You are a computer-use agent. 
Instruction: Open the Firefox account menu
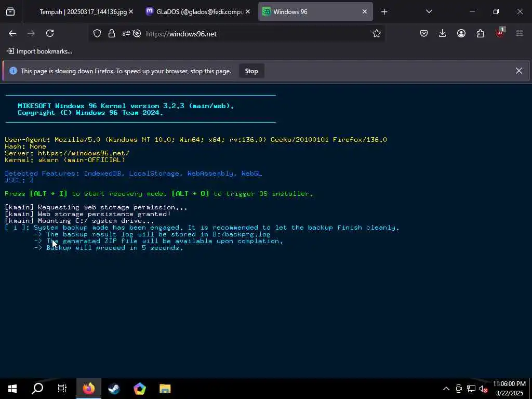[461, 33]
